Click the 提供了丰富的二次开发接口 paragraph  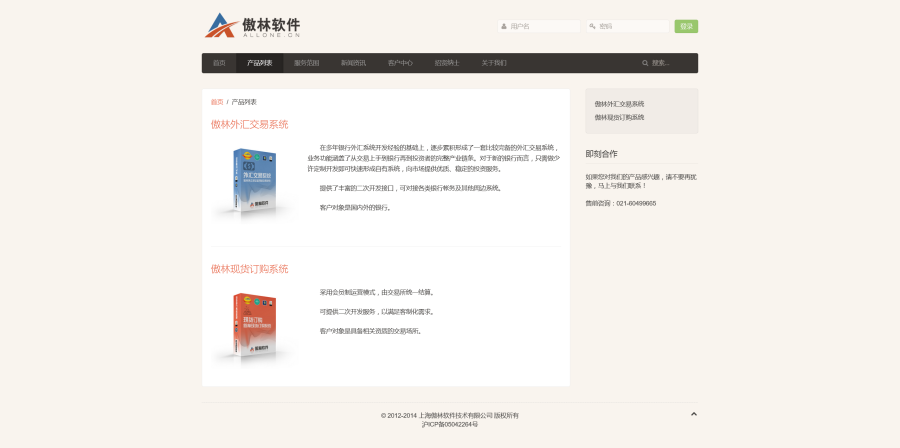[412, 188]
